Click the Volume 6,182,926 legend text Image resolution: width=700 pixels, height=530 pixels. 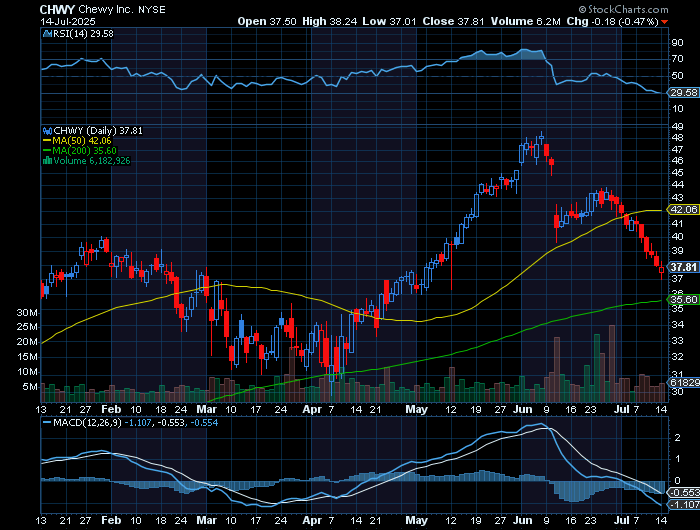92,161
